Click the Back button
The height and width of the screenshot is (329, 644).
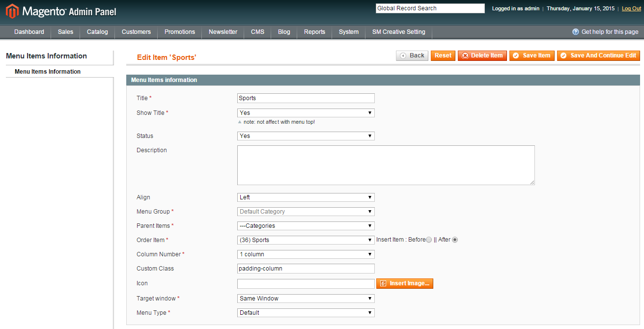click(412, 55)
